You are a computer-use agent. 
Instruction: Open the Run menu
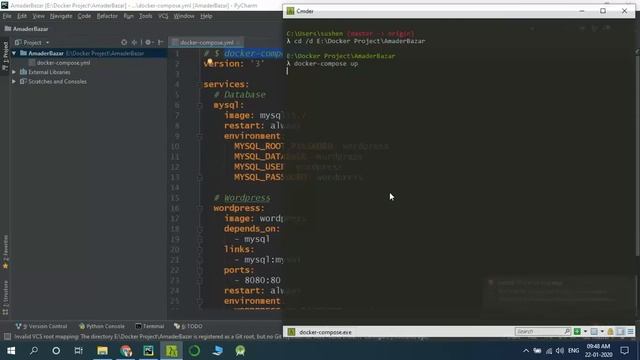point(128,16)
